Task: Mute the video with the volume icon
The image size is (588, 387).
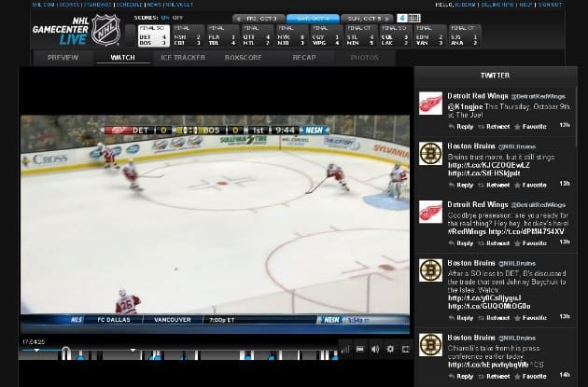Action: click(374, 349)
